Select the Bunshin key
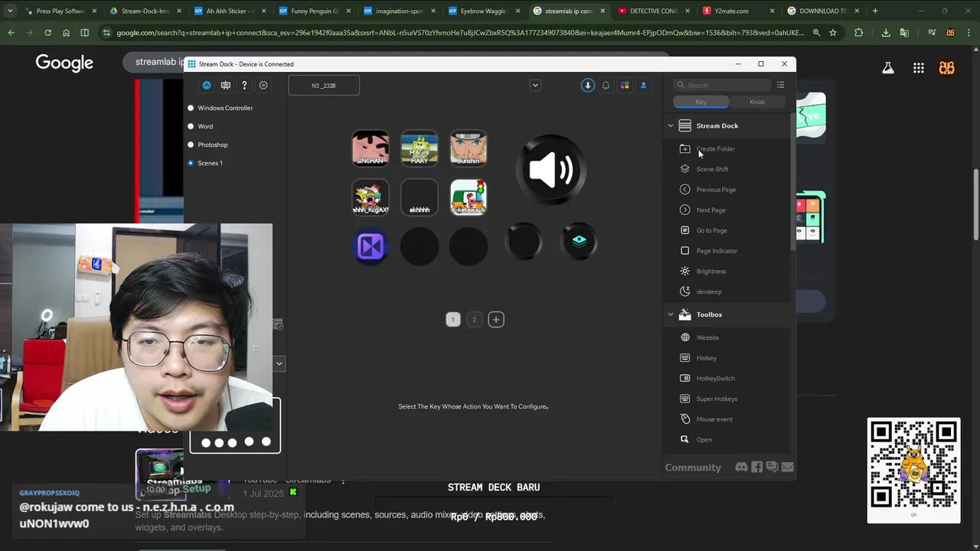 point(469,148)
